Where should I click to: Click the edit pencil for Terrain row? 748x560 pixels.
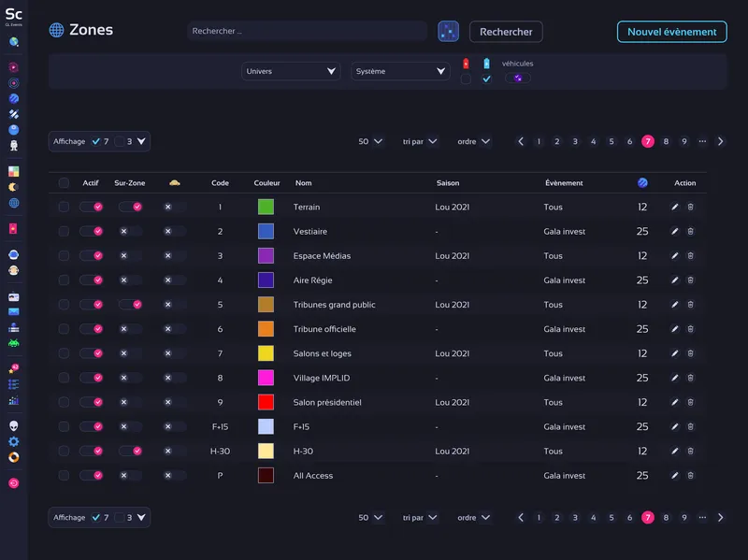point(675,207)
